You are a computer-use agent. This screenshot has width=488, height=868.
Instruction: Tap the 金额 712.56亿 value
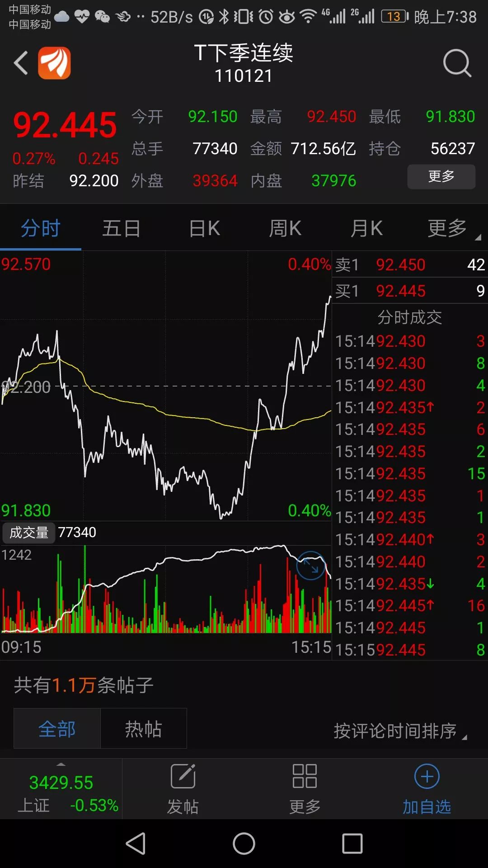pyautogui.click(x=324, y=148)
